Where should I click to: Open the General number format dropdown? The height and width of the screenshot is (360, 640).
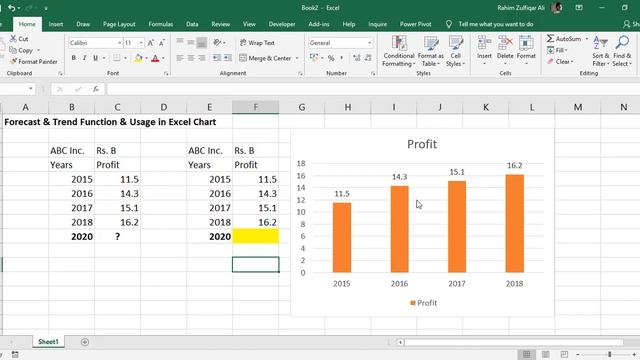click(x=369, y=43)
